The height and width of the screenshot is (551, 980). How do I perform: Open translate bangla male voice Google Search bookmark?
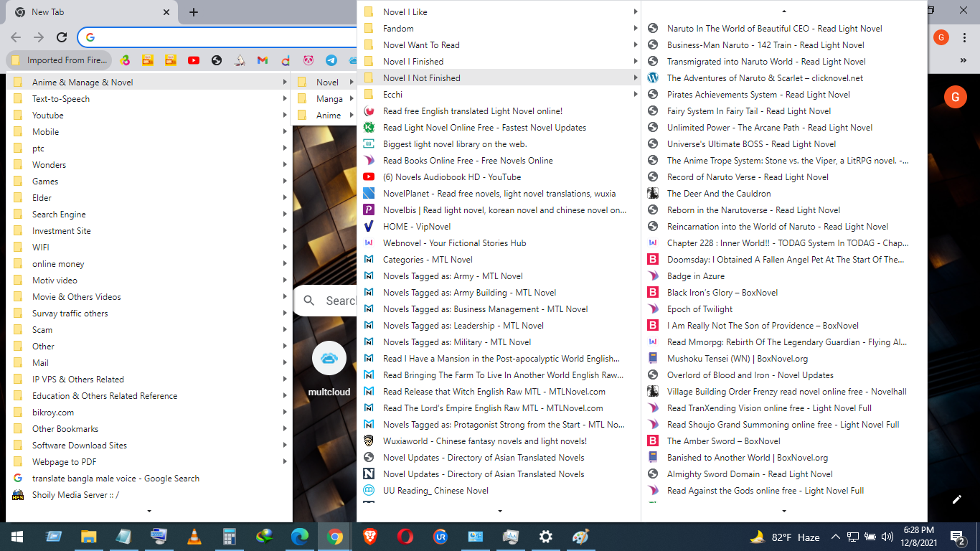pyautogui.click(x=149, y=479)
